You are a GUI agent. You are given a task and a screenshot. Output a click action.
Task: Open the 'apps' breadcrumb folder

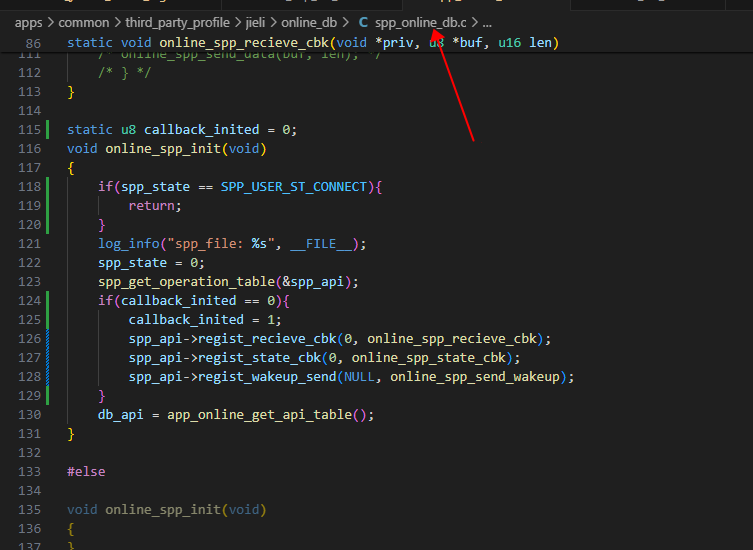(28, 23)
